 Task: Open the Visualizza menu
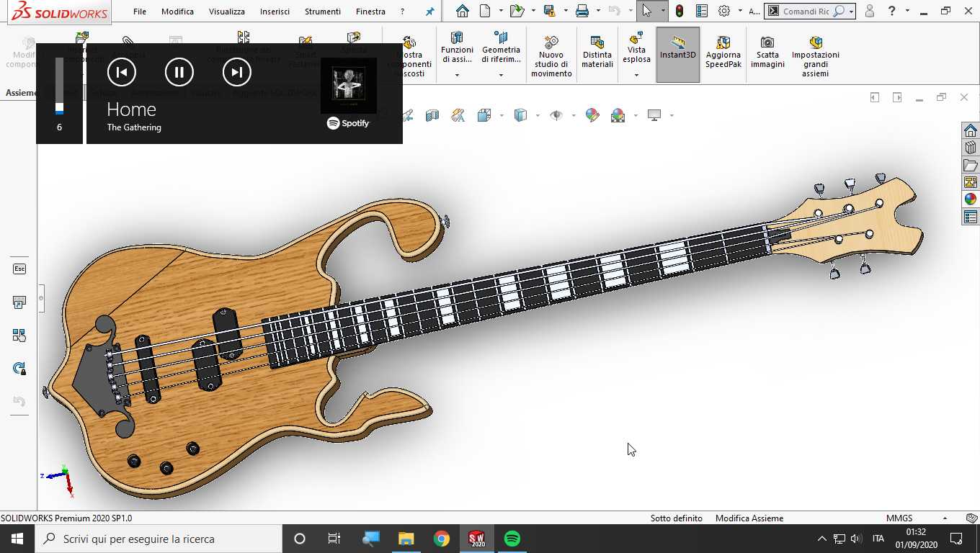click(x=227, y=12)
